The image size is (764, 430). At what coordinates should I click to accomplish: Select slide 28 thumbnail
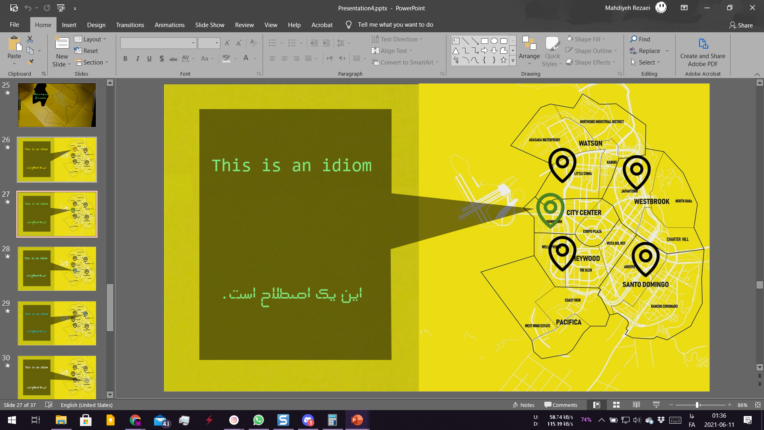coord(57,268)
